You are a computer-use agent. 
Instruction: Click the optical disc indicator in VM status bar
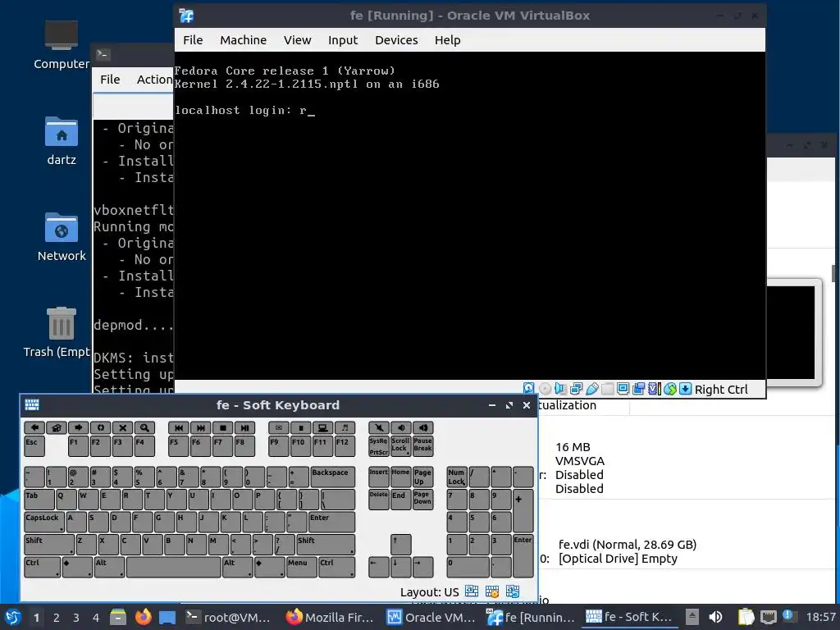click(545, 388)
